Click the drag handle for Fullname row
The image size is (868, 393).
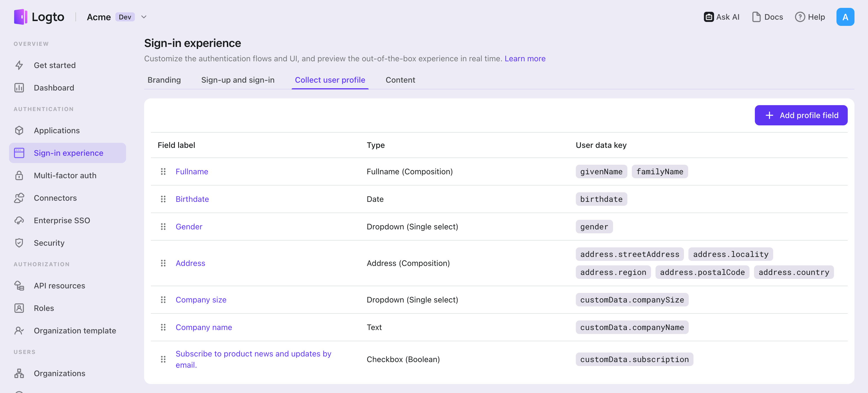tap(163, 171)
